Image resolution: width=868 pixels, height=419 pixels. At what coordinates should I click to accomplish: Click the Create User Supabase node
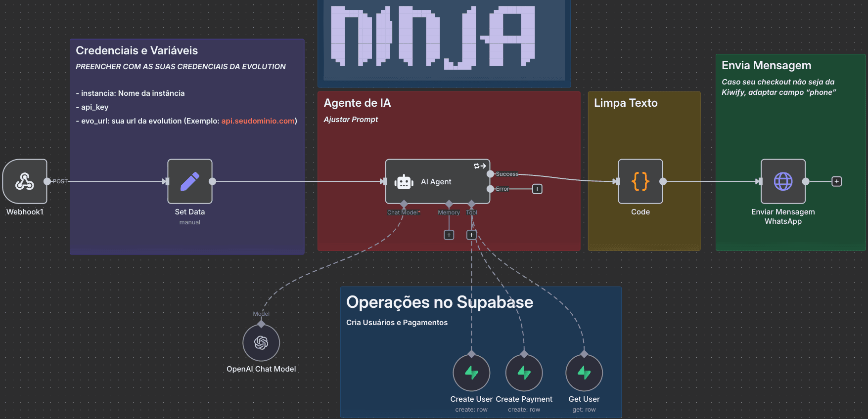tap(471, 373)
